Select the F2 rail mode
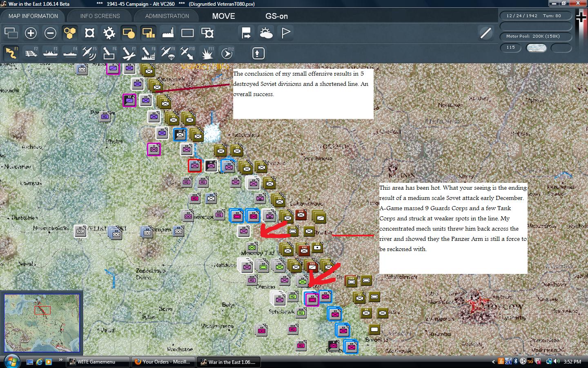 31,53
